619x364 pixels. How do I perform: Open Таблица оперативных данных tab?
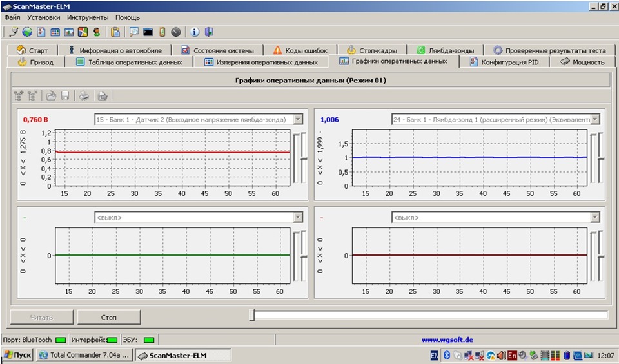pos(129,62)
